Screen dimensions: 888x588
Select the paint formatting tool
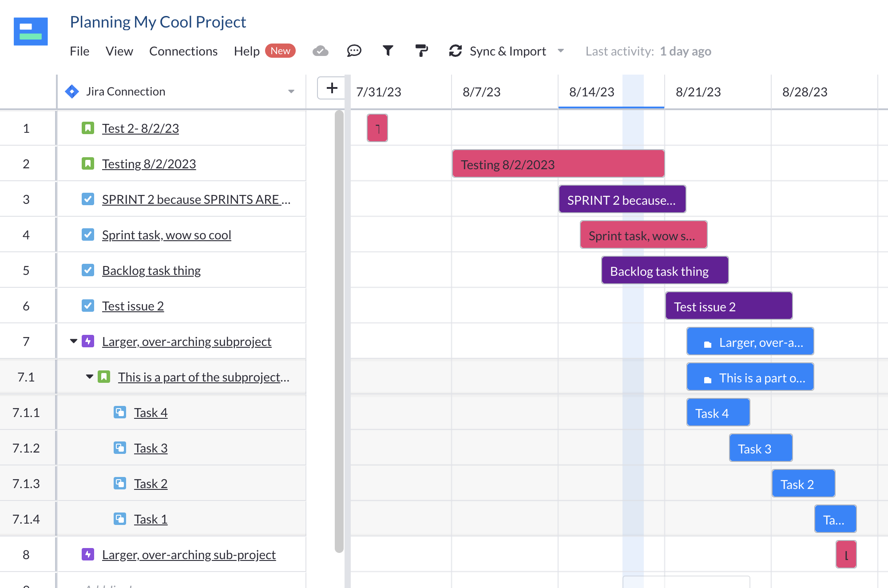[422, 51]
